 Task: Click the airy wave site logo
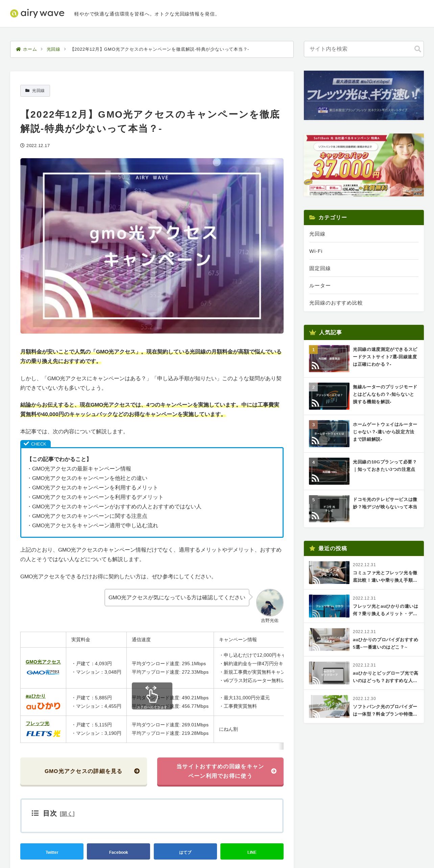[37, 13]
